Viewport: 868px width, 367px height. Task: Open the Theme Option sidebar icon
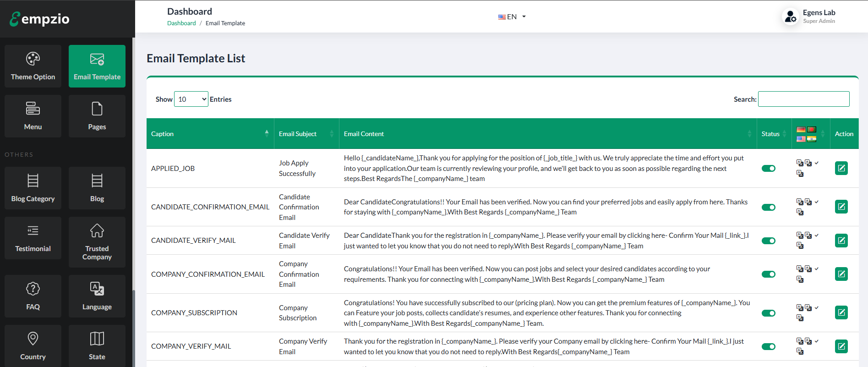click(x=33, y=66)
